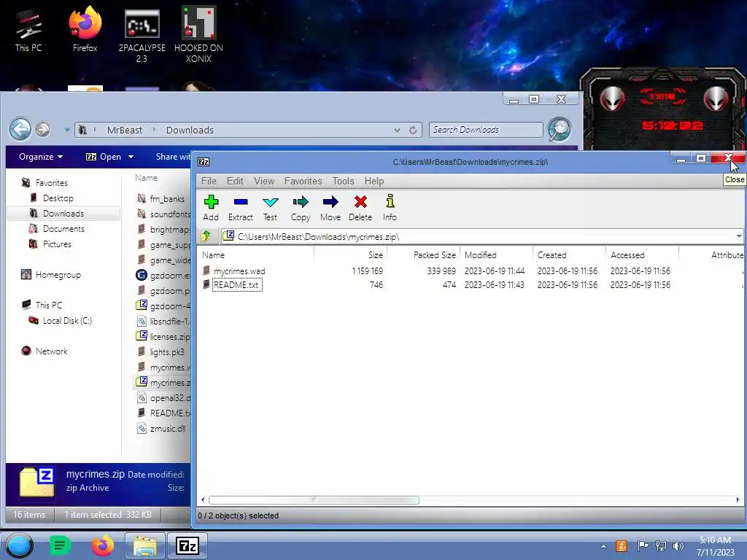Screen dimensions: 747x560
Task: Click the Add button in 7-Zip toolbar
Action: pos(211,208)
